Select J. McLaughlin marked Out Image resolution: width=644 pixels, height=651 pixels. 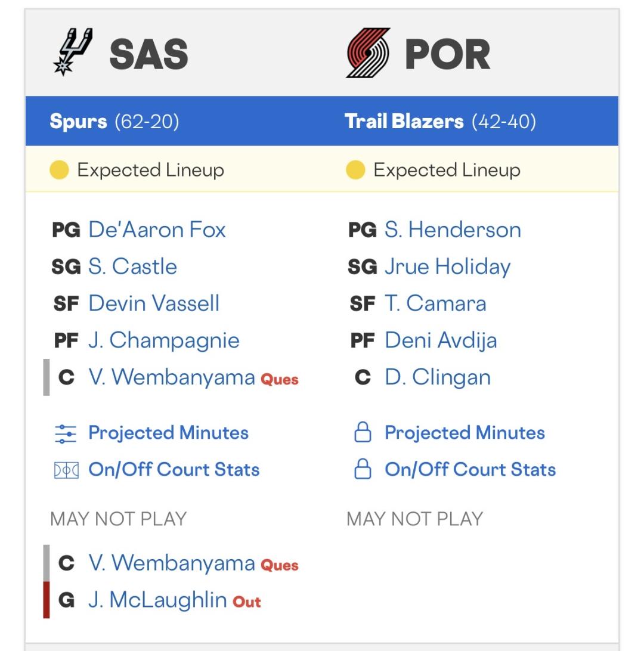pyautogui.click(x=157, y=600)
